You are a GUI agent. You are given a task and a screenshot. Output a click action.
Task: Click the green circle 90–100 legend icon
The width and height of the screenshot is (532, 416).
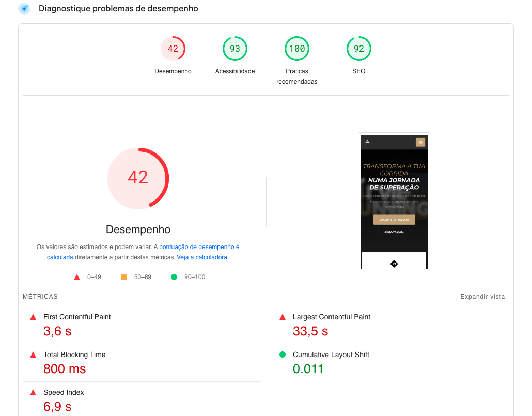(x=174, y=277)
